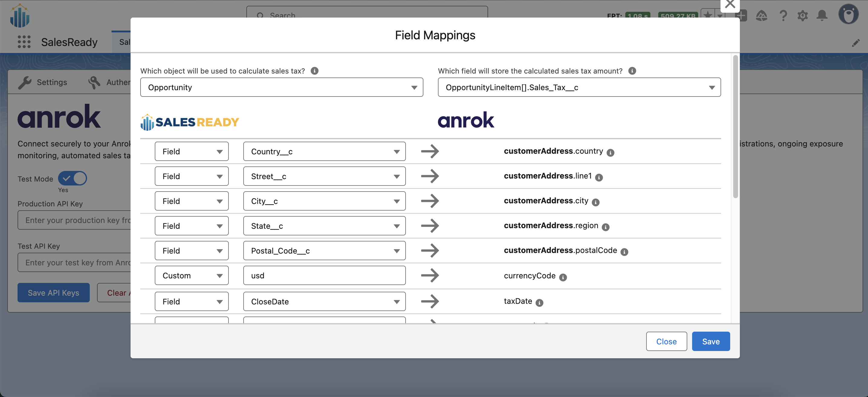The width and height of the screenshot is (868, 397).
Task: Click info icon next to currencyCode
Action: click(563, 277)
